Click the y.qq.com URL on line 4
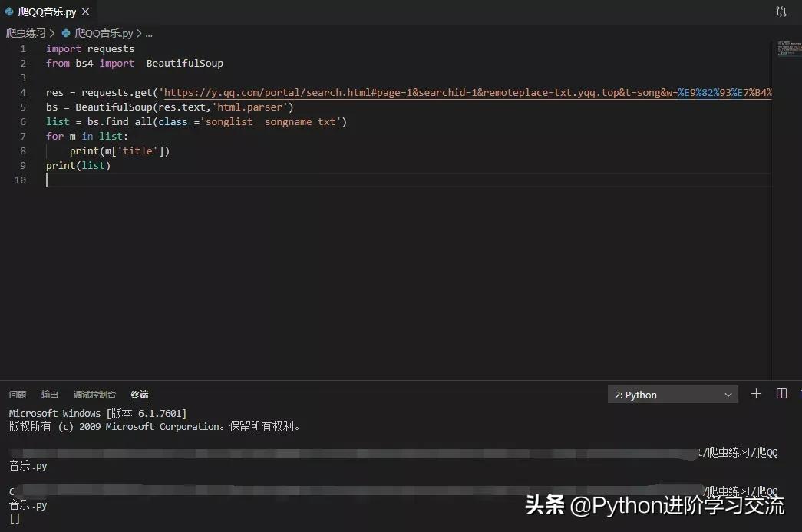Image resolution: width=802 pixels, height=532 pixels. (x=307, y=92)
